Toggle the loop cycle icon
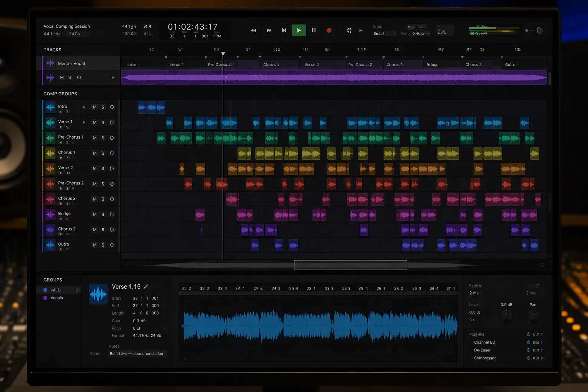 point(349,30)
